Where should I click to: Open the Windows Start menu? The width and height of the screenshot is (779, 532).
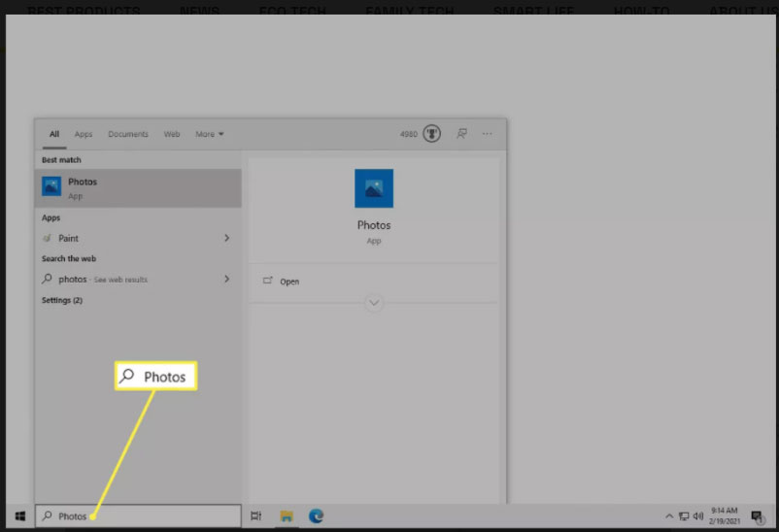(x=20, y=516)
